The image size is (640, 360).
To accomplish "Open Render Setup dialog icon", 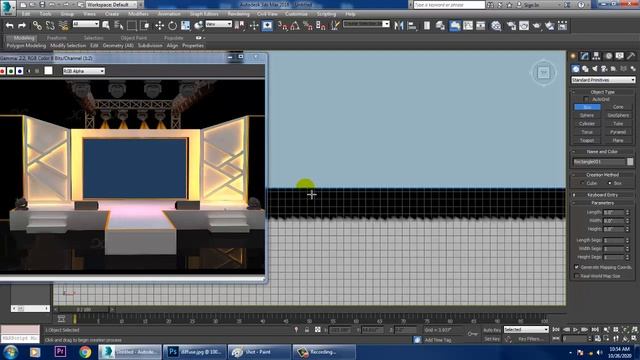I will click(x=511, y=26).
